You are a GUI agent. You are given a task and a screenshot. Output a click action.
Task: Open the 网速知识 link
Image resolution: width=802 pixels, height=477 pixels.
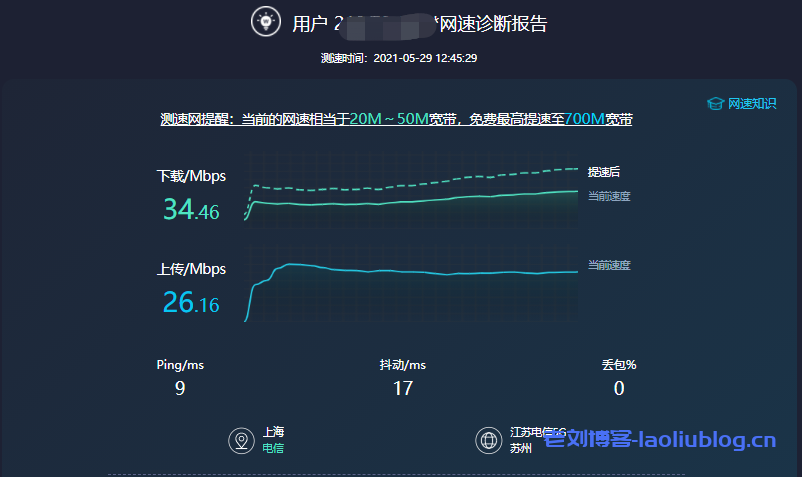[751, 103]
